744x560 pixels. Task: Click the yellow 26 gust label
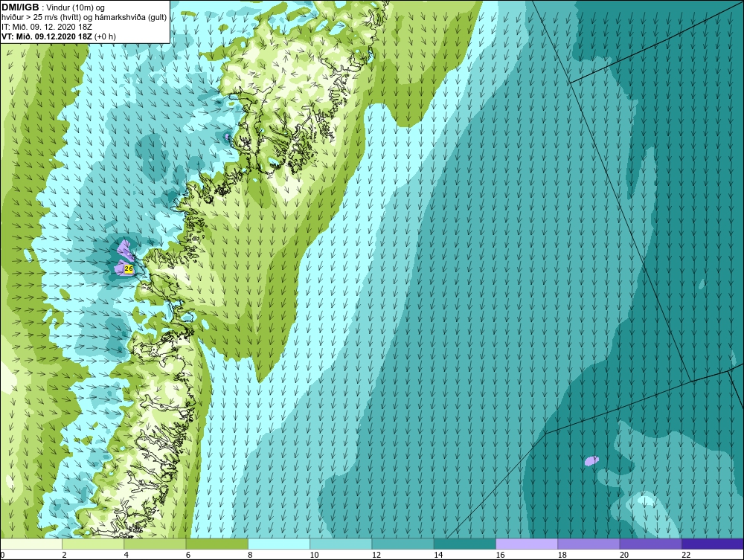pos(128,269)
